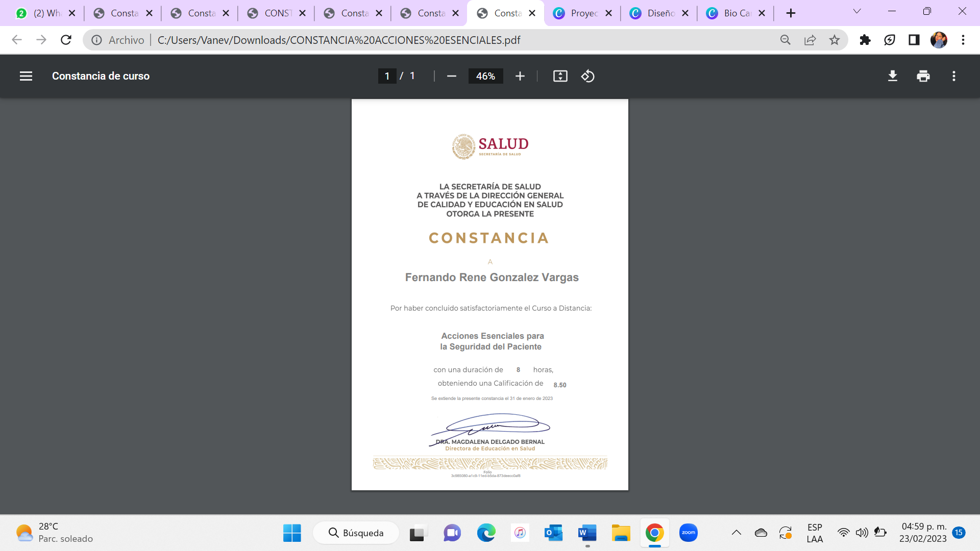Click the page number input field
Screen dimensions: 980x551
pyautogui.click(x=387, y=76)
